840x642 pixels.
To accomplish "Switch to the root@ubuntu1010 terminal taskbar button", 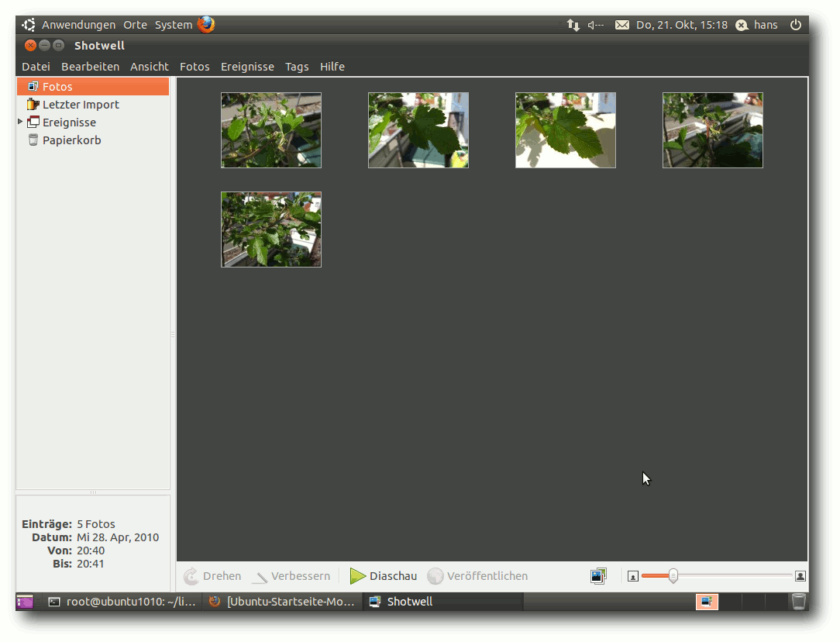I will (x=122, y=601).
